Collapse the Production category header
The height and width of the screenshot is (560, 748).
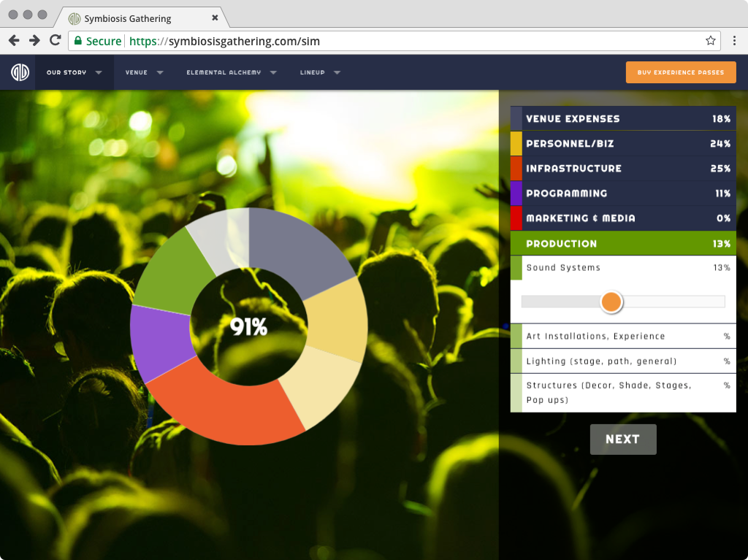[623, 243]
